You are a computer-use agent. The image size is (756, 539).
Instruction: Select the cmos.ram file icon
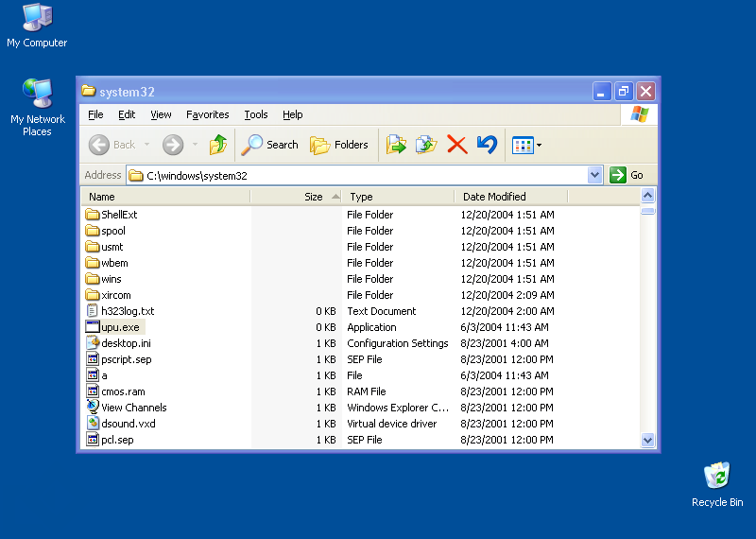[92, 391]
